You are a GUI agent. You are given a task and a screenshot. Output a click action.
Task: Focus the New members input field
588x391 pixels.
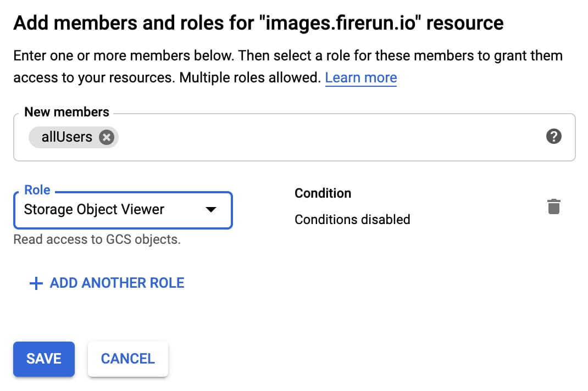coord(275,137)
